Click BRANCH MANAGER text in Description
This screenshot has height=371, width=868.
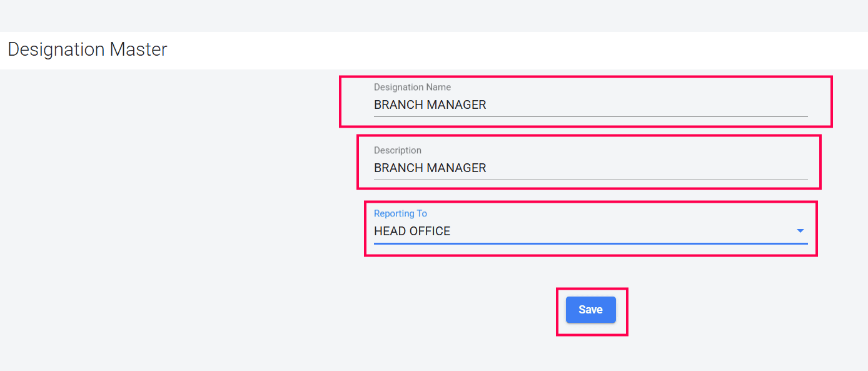click(x=430, y=168)
